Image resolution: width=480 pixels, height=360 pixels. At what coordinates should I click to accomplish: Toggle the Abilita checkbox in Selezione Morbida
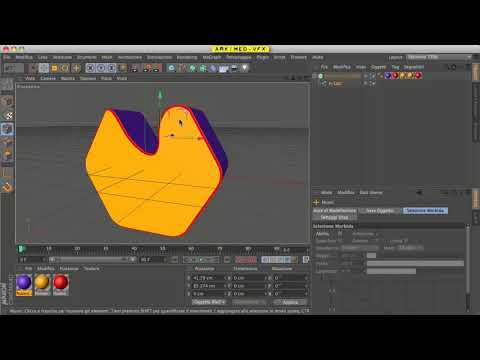[339, 234]
